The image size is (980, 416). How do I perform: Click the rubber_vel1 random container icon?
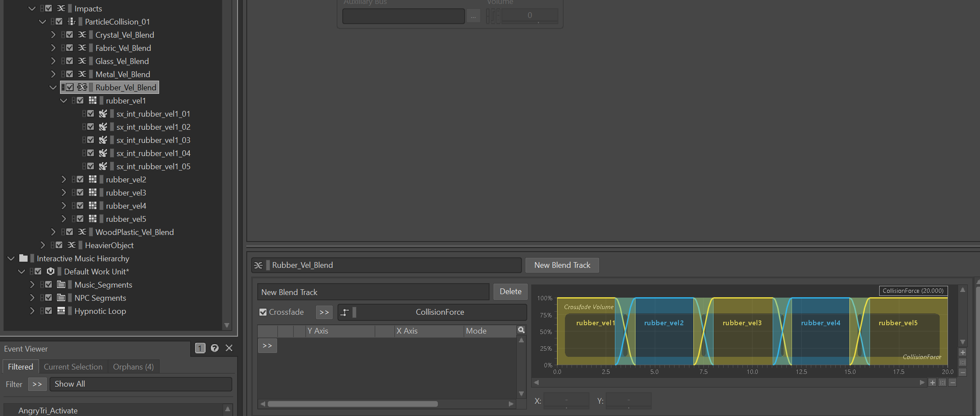pos(92,100)
